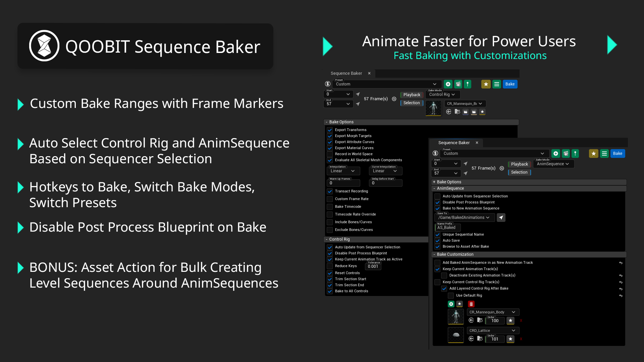644x362 pixels.
Task: Click the green add rig plus icon beside trash
Action: point(451,304)
